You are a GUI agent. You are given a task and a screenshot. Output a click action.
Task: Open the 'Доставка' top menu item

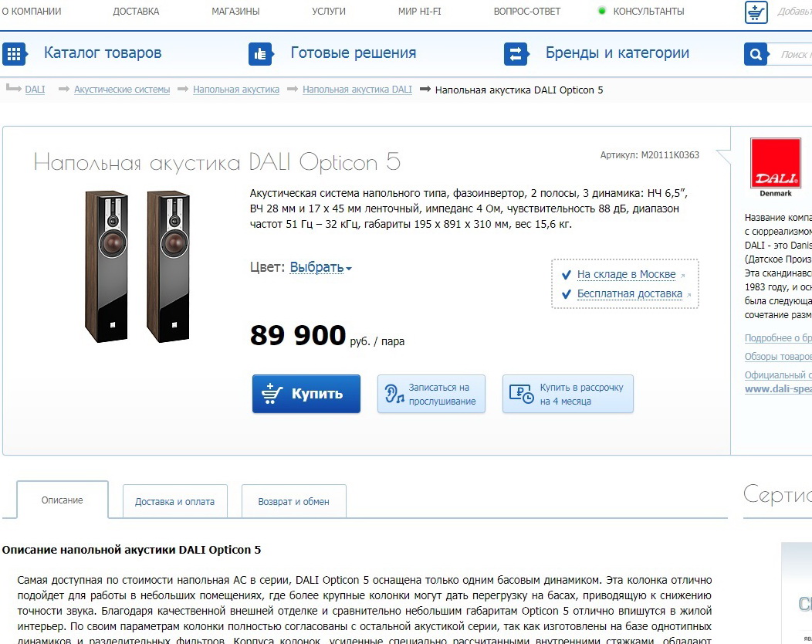(136, 12)
